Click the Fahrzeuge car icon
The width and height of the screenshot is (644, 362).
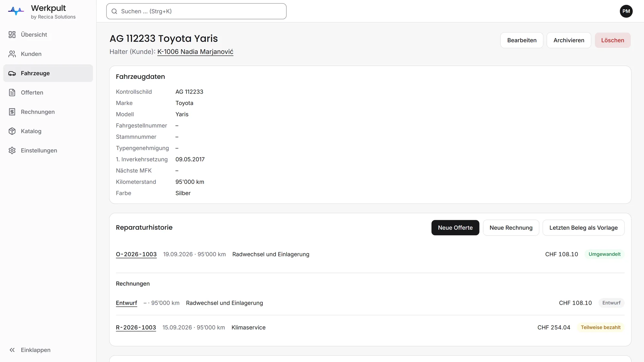pyautogui.click(x=12, y=73)
